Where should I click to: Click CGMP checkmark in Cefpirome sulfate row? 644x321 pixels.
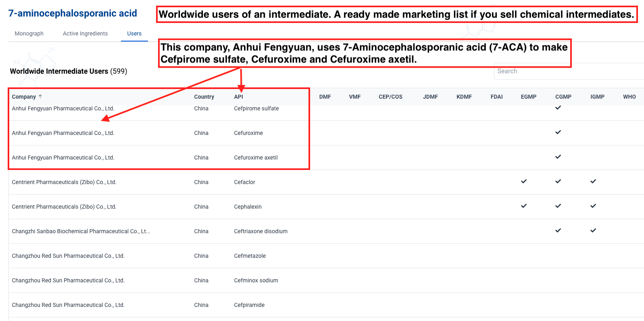pyautogui.click(x=558, y=108)
